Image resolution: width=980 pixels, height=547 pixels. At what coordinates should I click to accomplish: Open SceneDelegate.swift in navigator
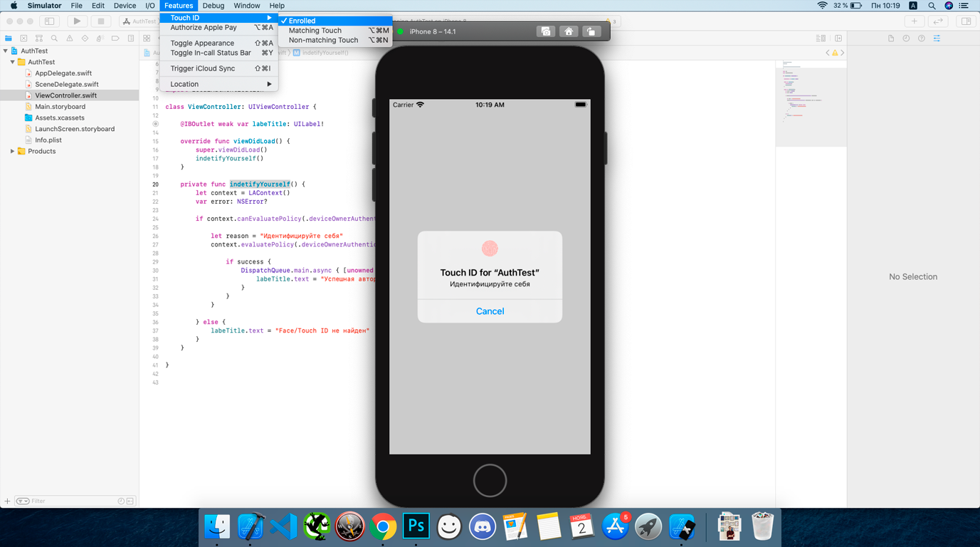click(x=66, y=84)
